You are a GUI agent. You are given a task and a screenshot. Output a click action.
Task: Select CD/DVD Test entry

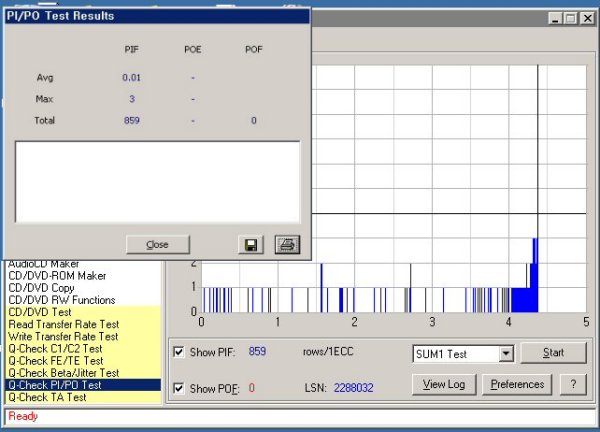coord(83,312)
